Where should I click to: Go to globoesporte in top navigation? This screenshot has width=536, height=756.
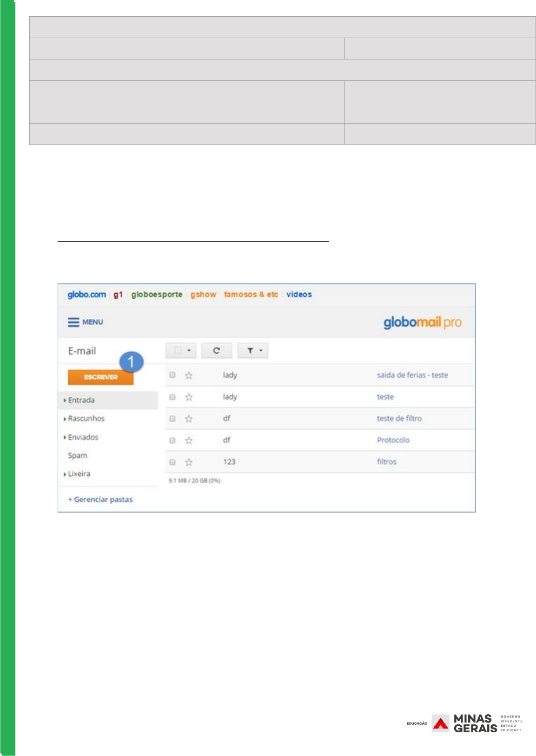[157, 295]
